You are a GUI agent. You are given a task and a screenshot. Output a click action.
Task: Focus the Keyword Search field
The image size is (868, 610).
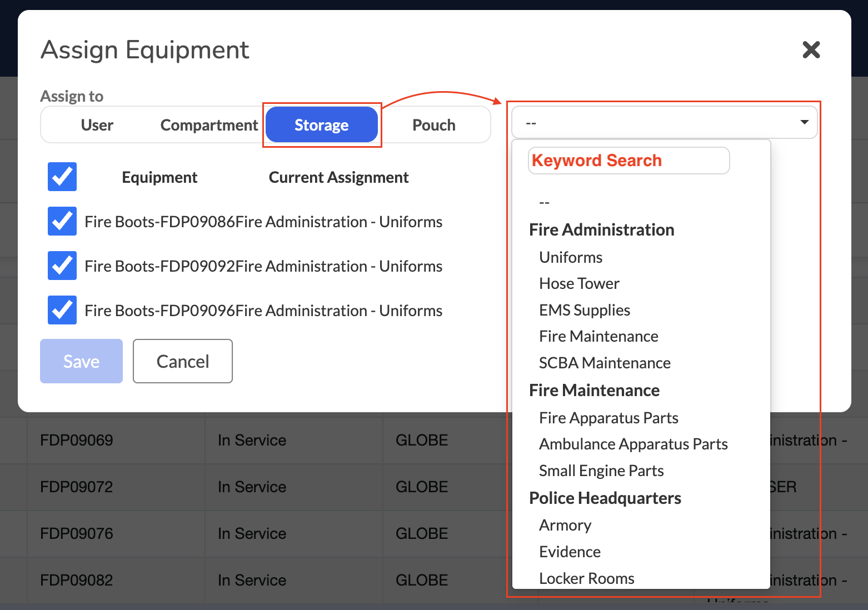[x=628, y=161]
